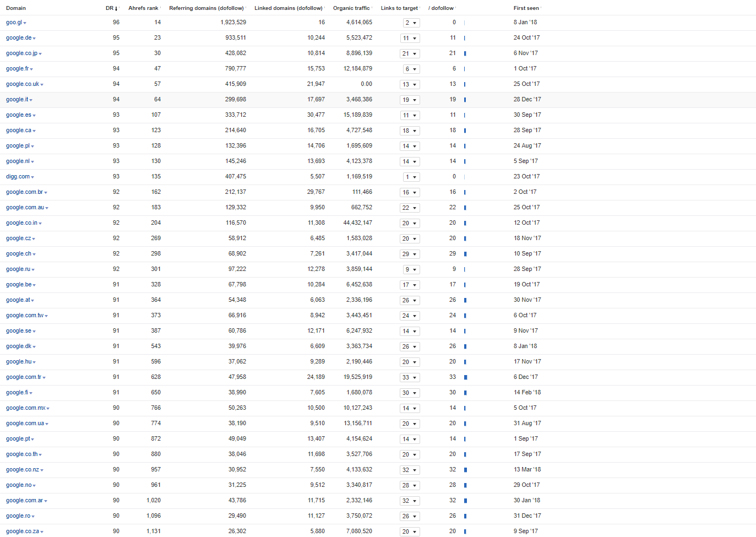This screenshot has width=756, height=537.
Task: Open the google.co.za domain link
Action: [23, 531]
